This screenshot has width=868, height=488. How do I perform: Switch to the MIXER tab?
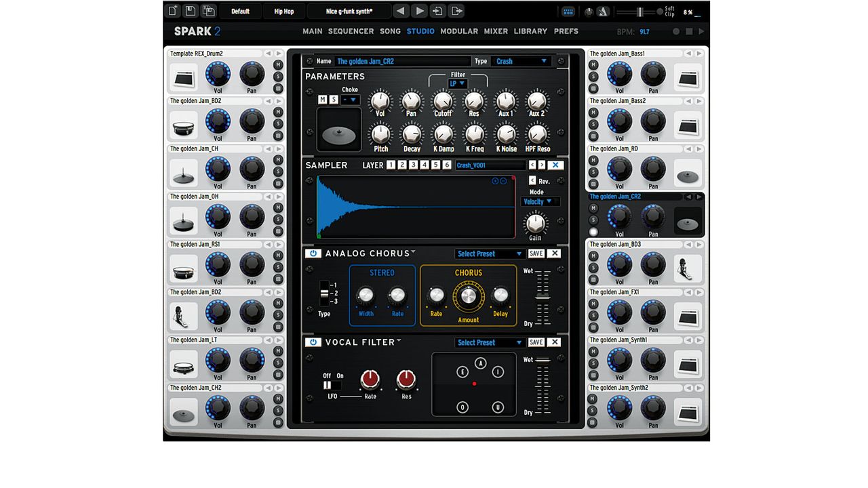point(496,31)
